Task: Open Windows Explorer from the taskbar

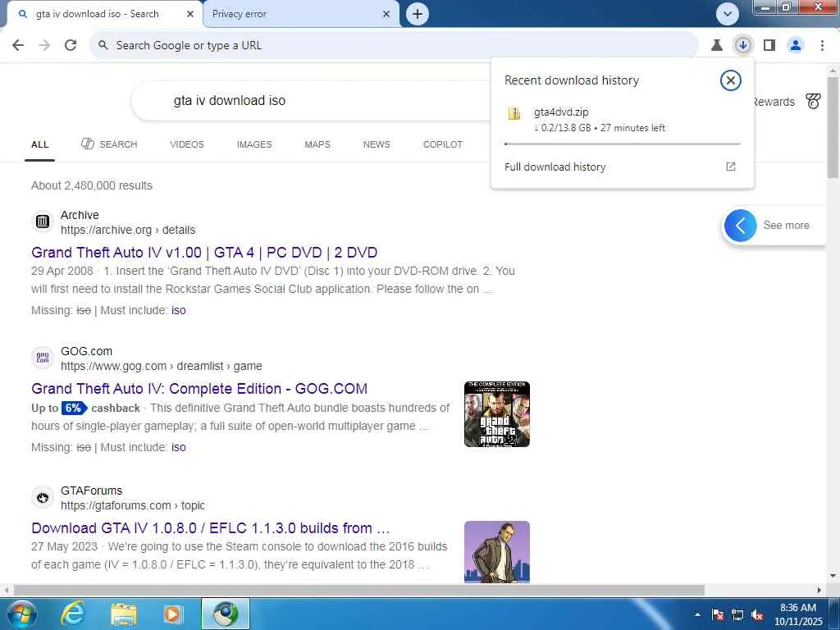Action: (x=124, y=614)
